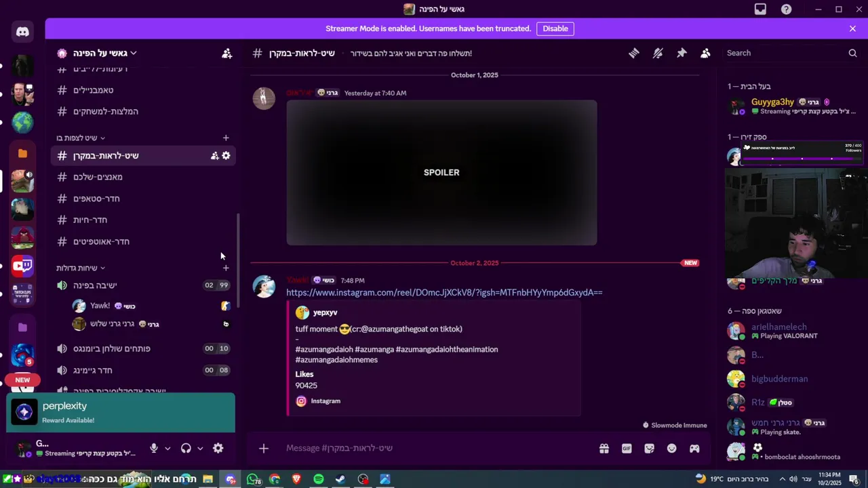The image size is (868, 488).
Task: Open the המלצות-למשחקים channel
Action: point(142,111)
